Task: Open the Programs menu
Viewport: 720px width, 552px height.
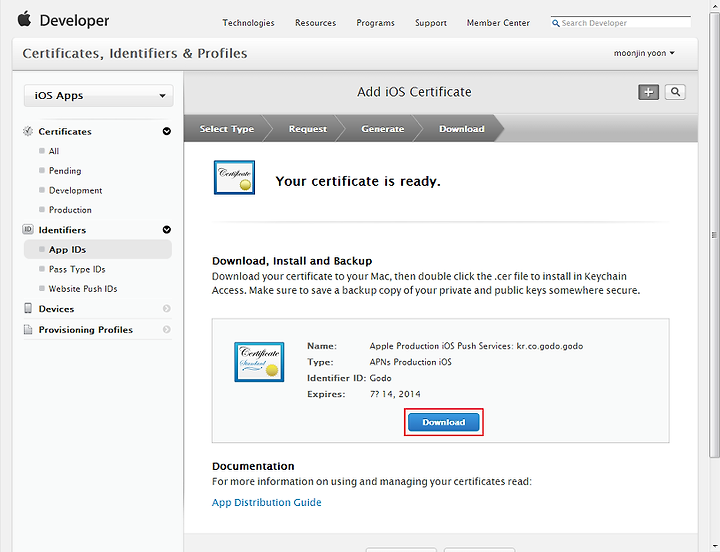Action: pos(375,23)
